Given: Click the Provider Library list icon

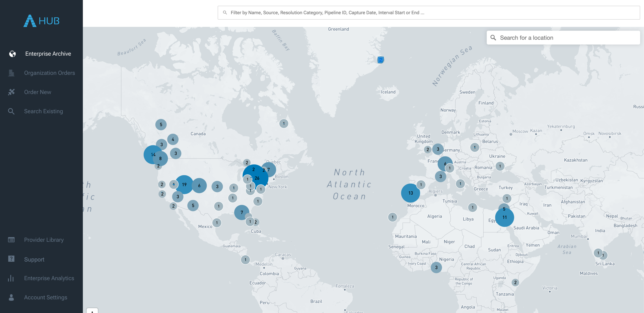Looking at the screenshot, I should tap(11, 240).
